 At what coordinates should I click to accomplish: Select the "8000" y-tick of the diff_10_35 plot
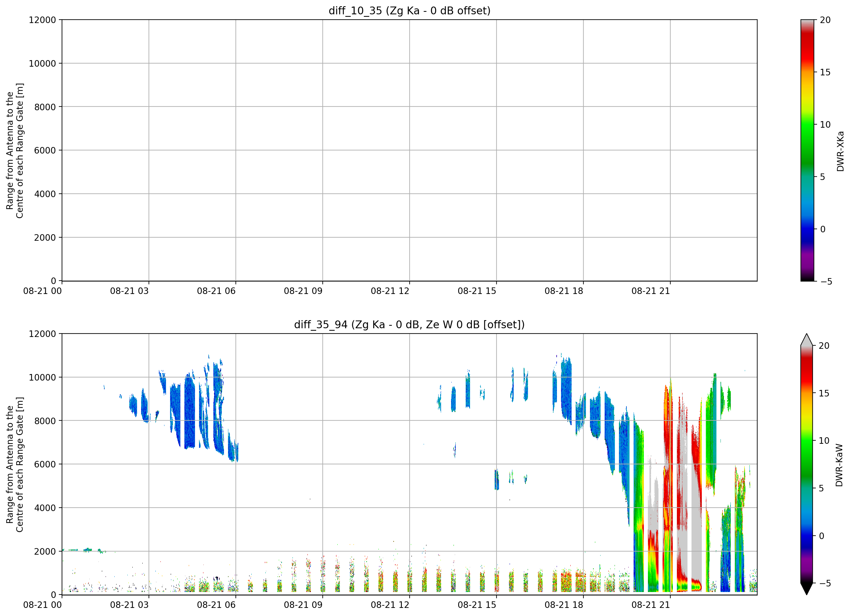(45, 107)
